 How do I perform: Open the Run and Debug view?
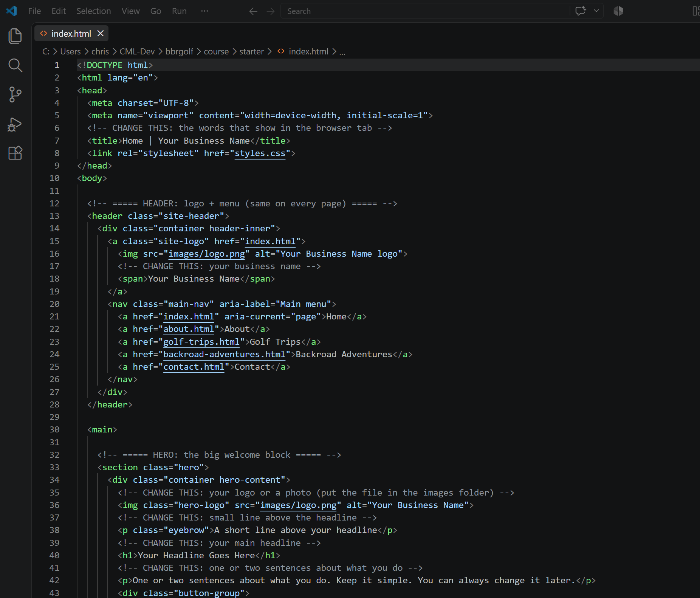[x=15, y=124]
